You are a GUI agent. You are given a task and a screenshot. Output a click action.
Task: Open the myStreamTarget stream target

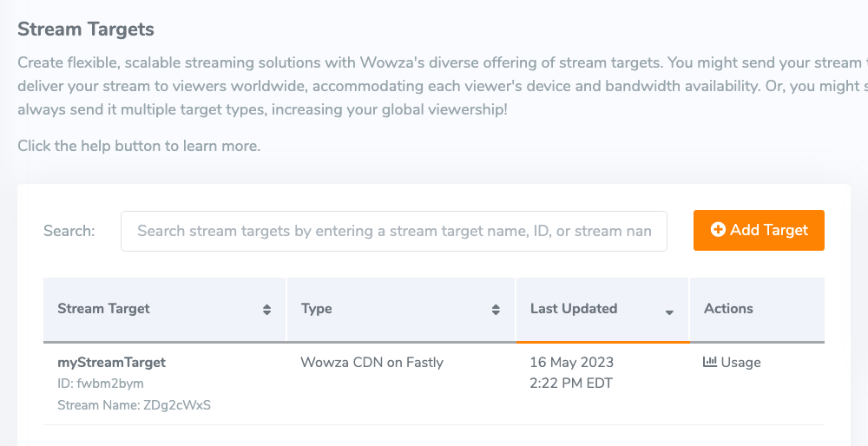(111, 362)
